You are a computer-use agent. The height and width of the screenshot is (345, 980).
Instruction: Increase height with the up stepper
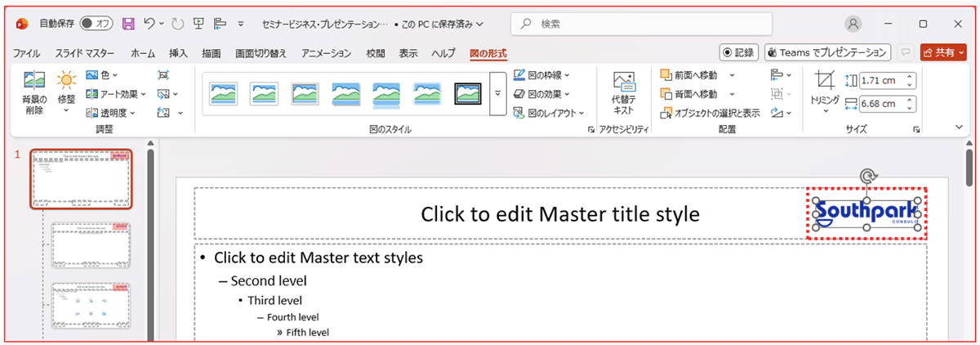point(910,77)
